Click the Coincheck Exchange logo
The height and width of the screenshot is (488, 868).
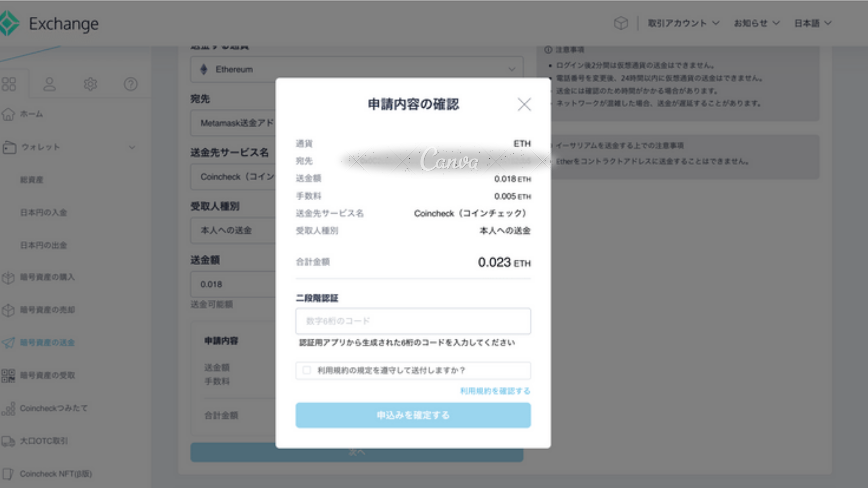49,23
